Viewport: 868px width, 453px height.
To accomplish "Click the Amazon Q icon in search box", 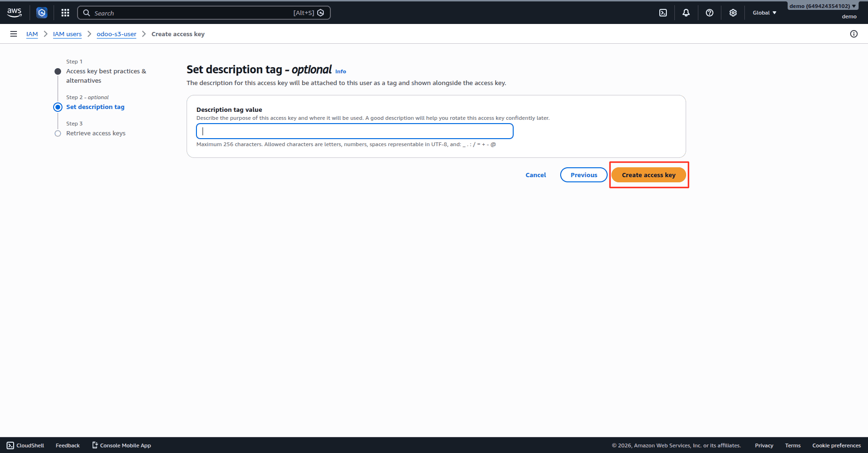I will (321, 13).
